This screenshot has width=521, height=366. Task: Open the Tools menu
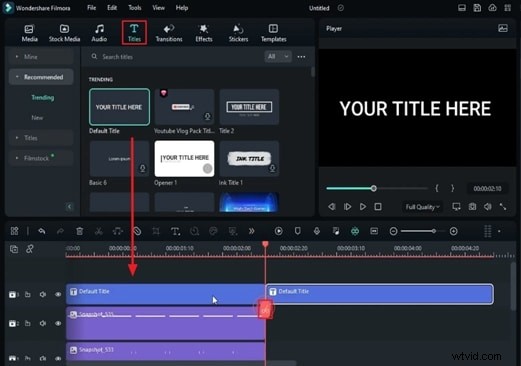[135, 8]
